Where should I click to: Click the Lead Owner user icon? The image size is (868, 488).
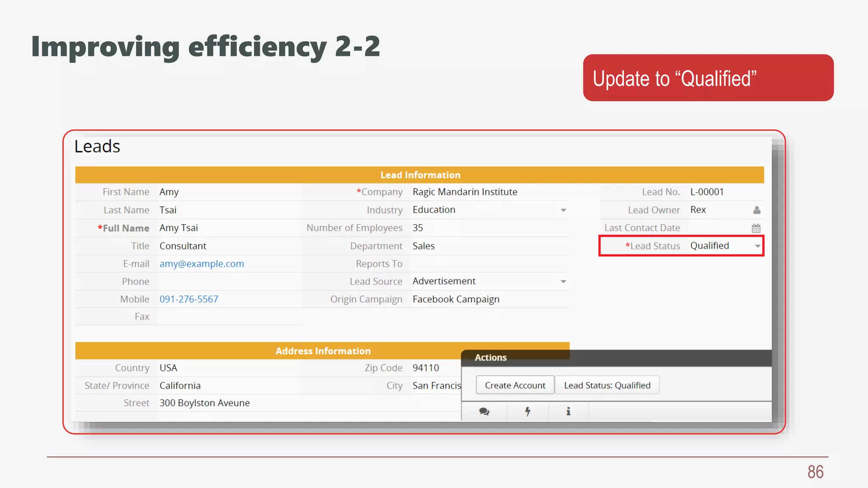757,210
